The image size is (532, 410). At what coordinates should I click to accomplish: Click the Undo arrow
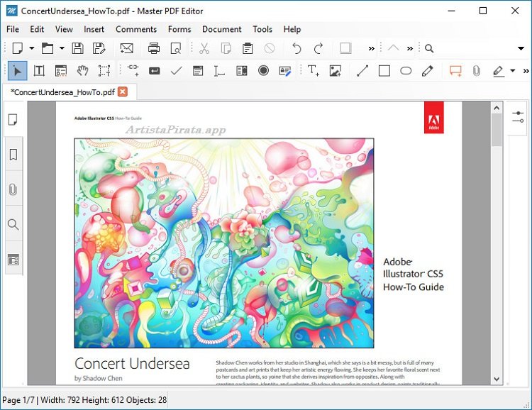point(297,48)
